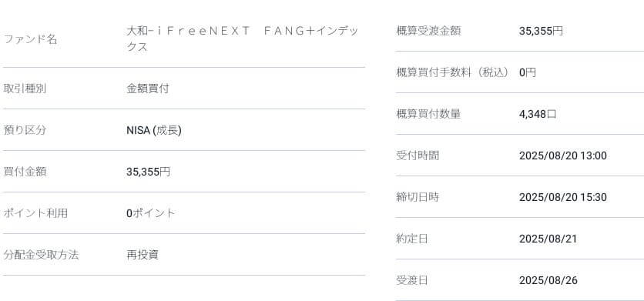Click the 締切日時 value 2025/08/20 15:30
The height and width of the screenshot is (301, 644).
click(562, 197)
